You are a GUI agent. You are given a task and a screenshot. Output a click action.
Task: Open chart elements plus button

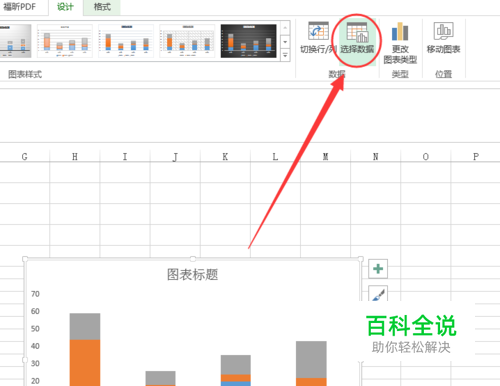(378, 269)
